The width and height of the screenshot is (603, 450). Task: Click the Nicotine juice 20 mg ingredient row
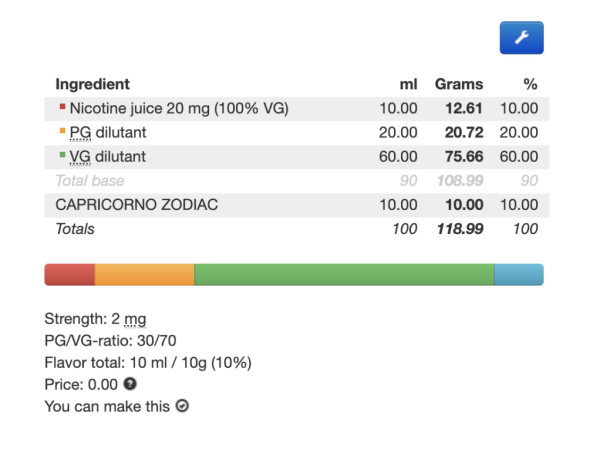pyautogui.click(x=297, y=108)
